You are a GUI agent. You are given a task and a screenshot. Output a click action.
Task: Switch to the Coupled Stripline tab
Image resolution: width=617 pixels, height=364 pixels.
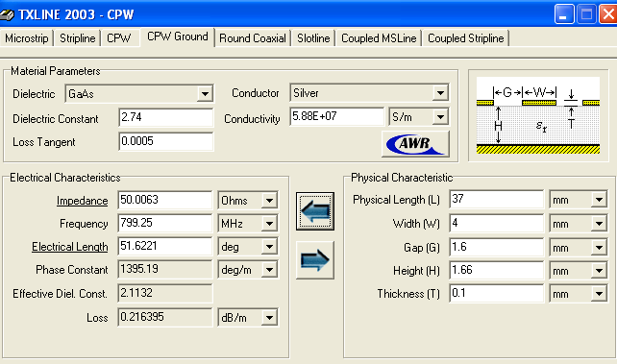pyautogui.click(x=466, y=38)
